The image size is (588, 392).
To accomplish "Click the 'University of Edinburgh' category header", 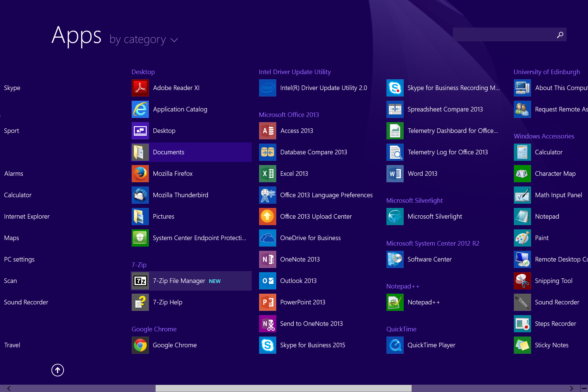I will (547, 72).
